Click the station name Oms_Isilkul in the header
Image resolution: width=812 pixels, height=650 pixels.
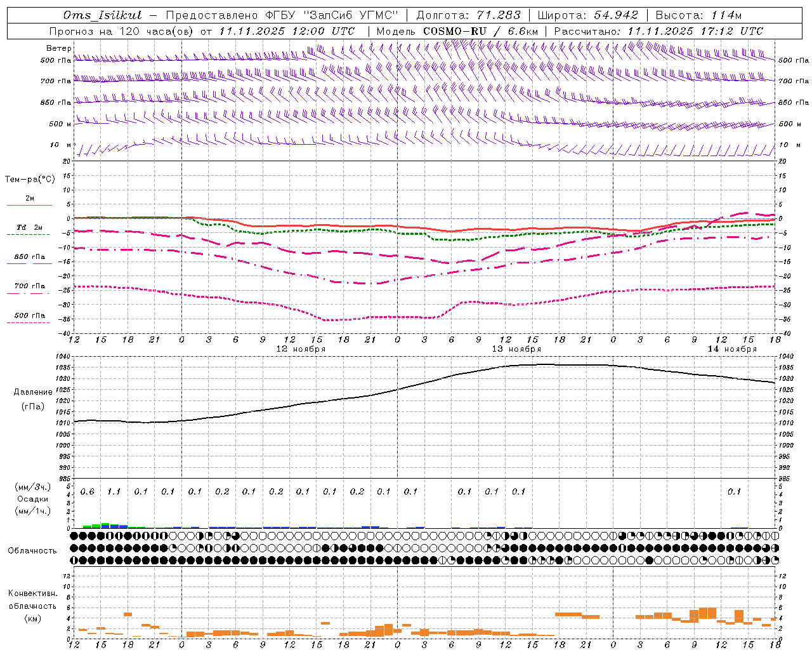[103, 15]
